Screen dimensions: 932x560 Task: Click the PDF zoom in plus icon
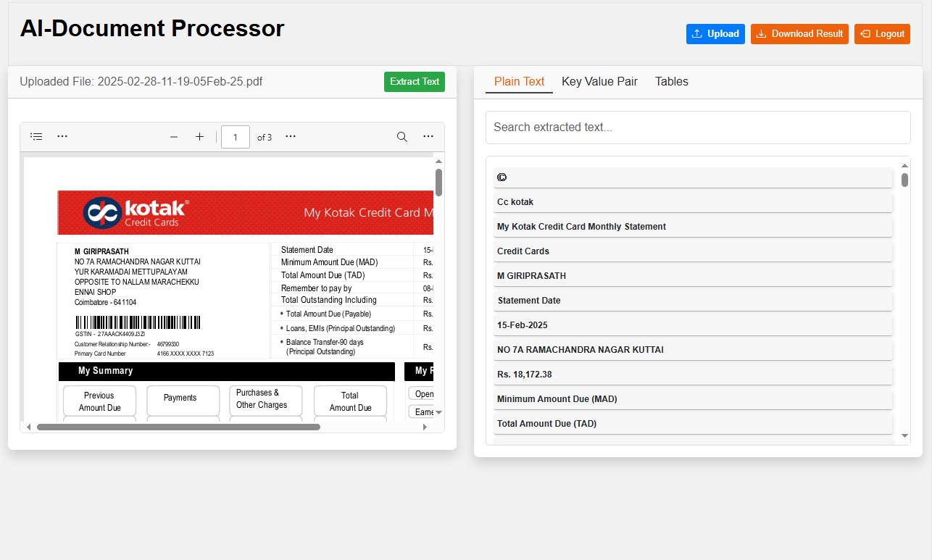click(x=199, y=137)
